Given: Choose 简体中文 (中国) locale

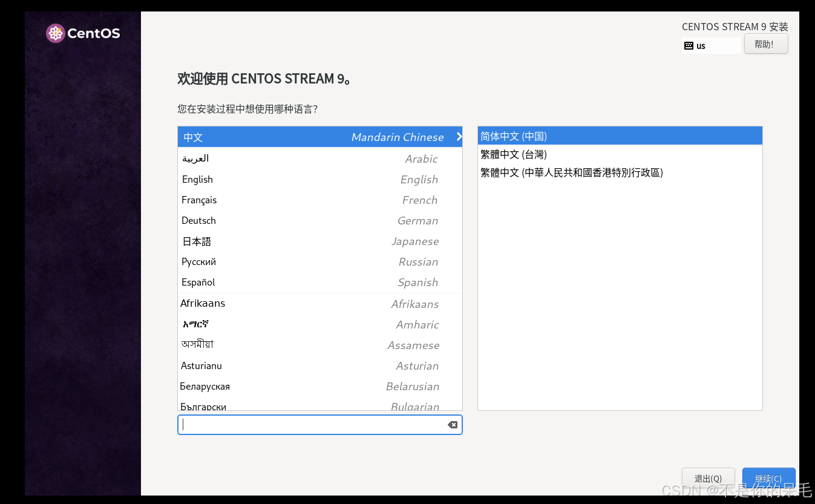Looking at the screenshot, I should click(x=620, y=136).
